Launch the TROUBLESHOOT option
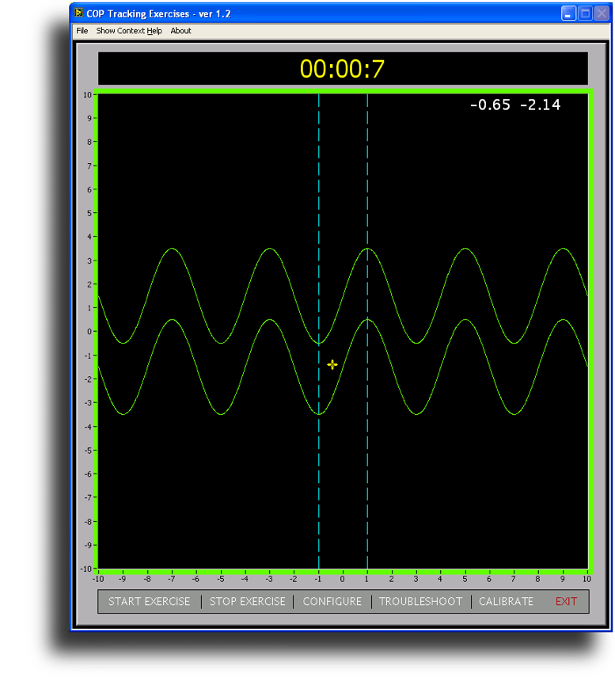Image resolution: width=615 pixels, height=700 pixels. click(x=420, y=601)
